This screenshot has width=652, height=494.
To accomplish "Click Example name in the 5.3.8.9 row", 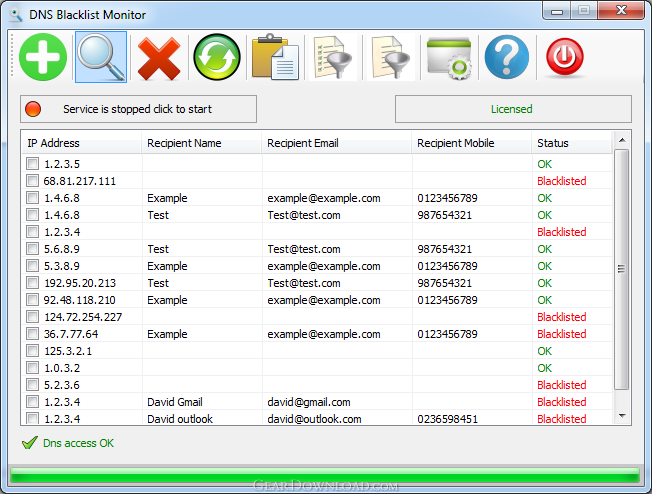I will pyautogui.click(x=167, y=266).
